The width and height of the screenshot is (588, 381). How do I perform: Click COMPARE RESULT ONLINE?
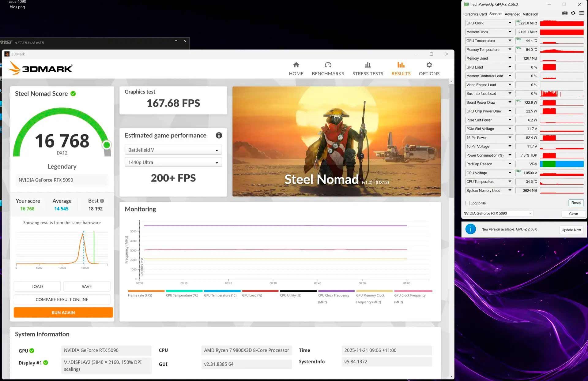[x=62, y=299]
